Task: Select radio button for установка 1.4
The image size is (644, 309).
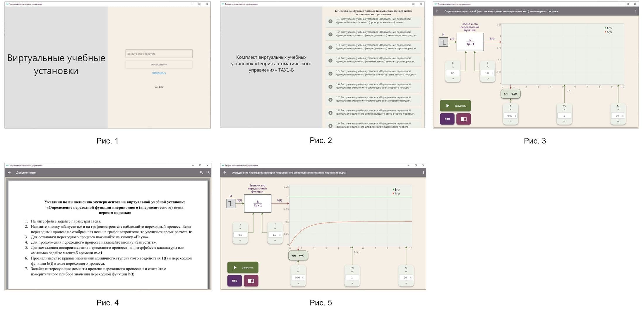Action: pos(330,61)
